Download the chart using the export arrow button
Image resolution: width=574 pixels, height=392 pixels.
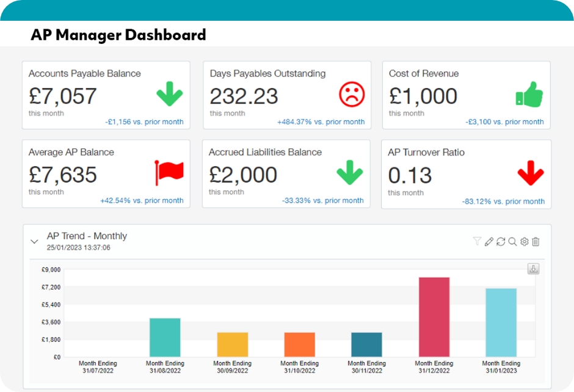[533, 269]
